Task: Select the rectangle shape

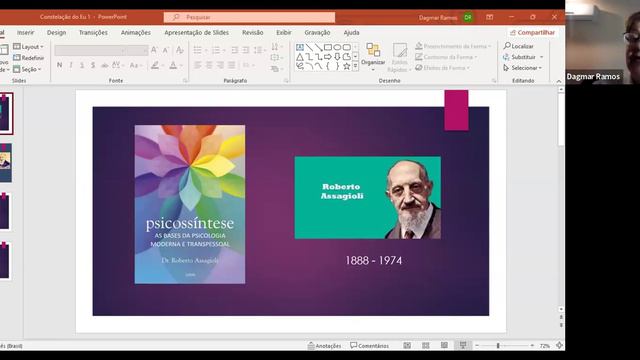Action: coord(328,47)
